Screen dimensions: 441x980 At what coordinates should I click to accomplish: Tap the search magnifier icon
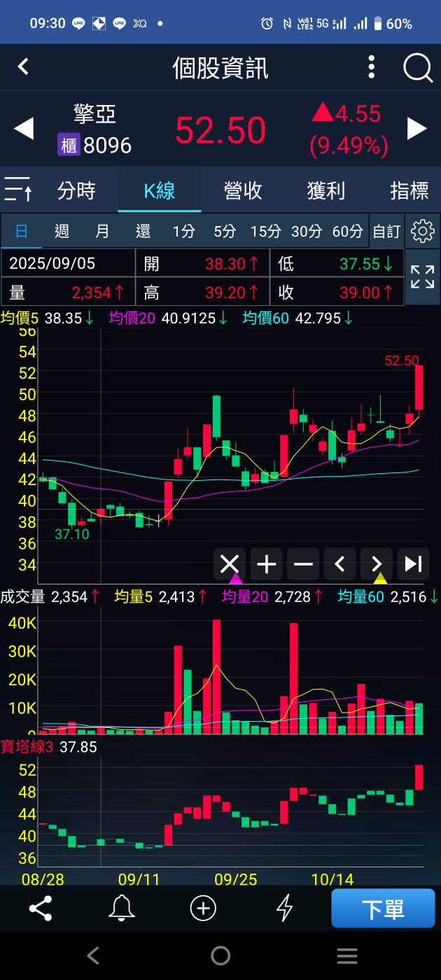[418, 68]
